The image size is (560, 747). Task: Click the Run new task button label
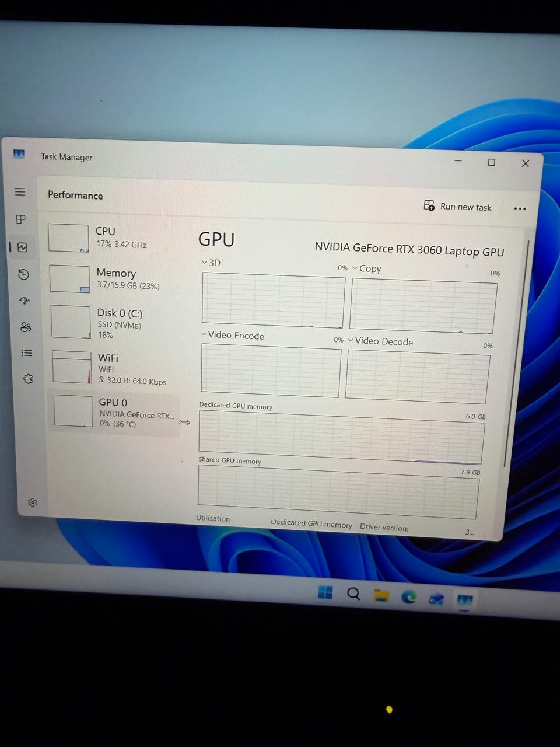(466, 207)
